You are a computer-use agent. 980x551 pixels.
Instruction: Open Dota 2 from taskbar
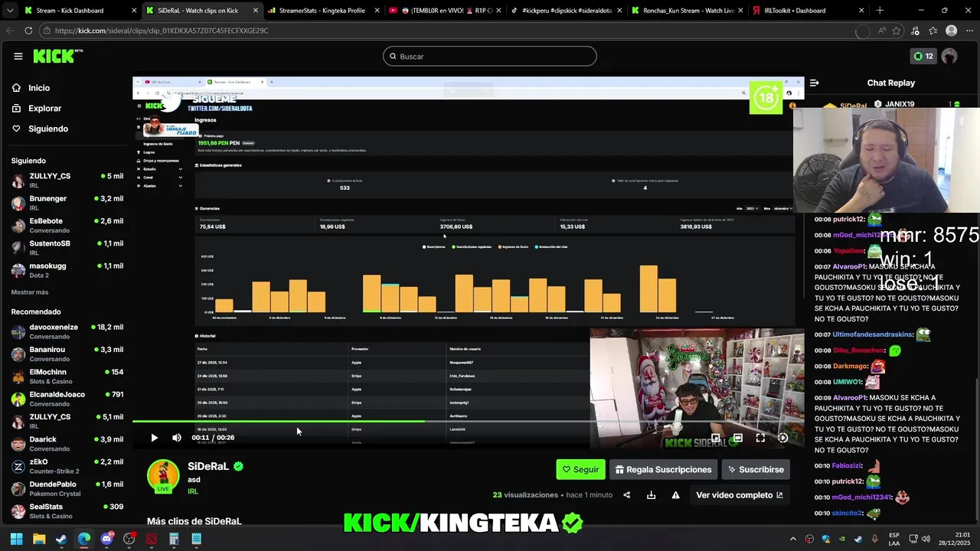(152, 539)
